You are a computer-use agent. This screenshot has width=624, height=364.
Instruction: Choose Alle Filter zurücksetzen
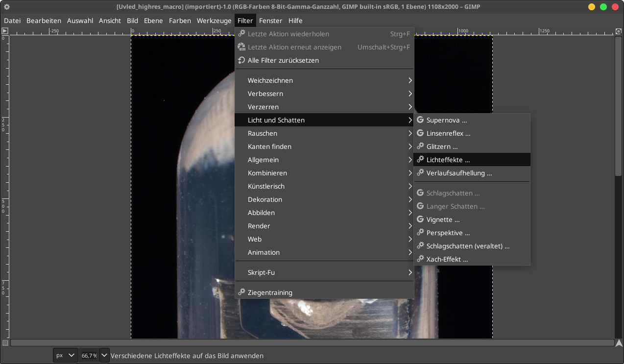[x=324, y=60]
